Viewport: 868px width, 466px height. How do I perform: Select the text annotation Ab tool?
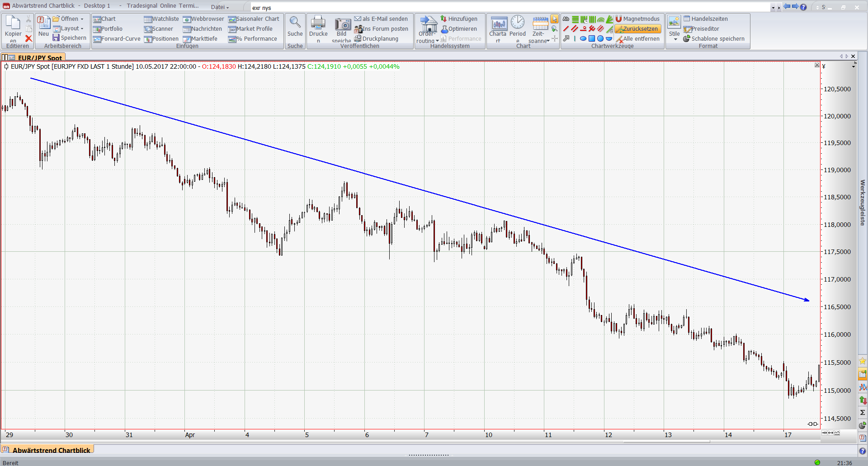(566, 19)
